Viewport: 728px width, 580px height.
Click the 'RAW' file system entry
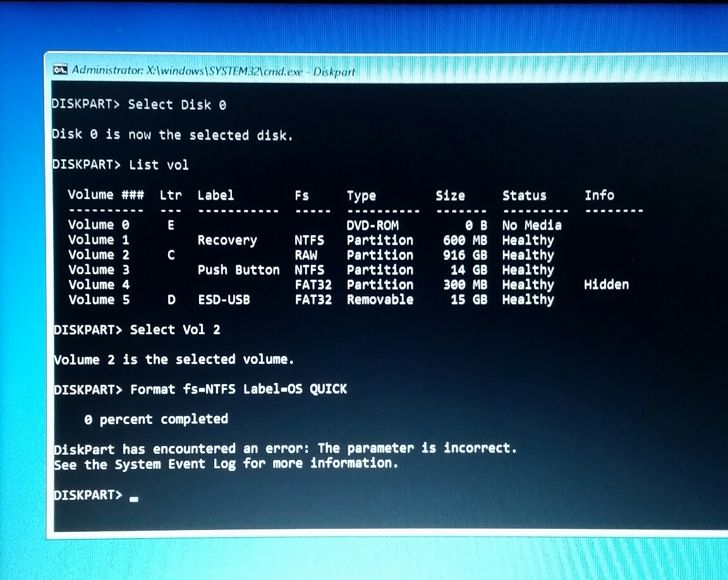[x=306, y=255]
